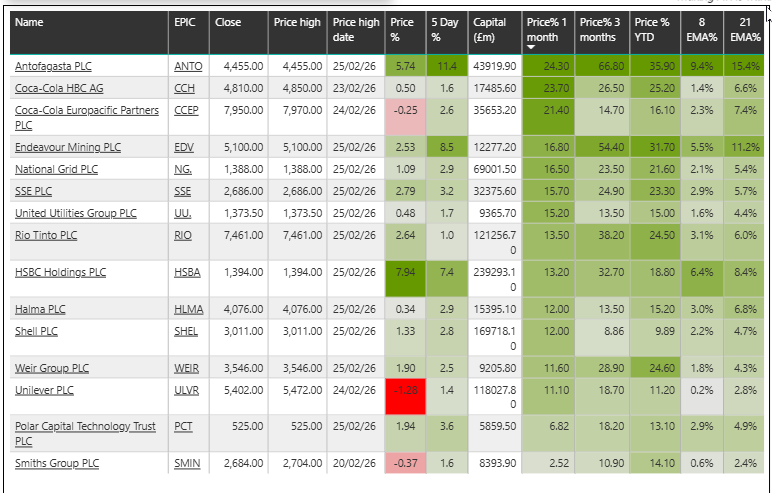
Task: Click the UU. ticker link
Action: 183,213
